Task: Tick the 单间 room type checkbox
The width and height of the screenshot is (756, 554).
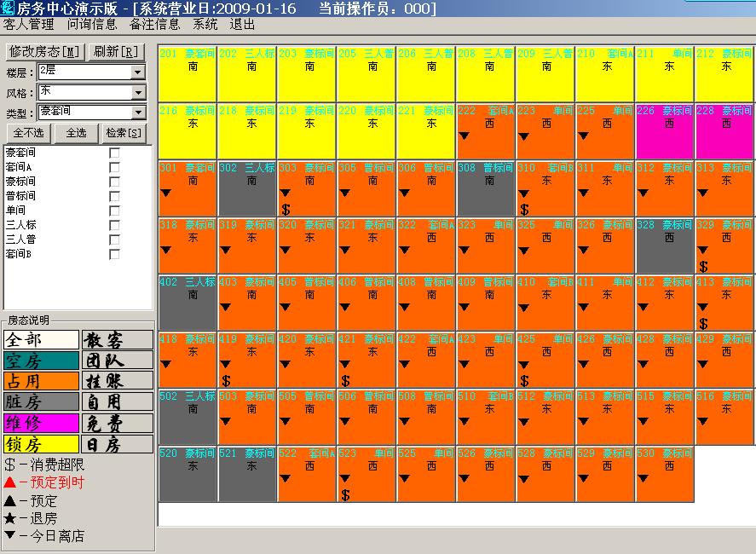Action: pyautogui.click(x=114, y=211)
